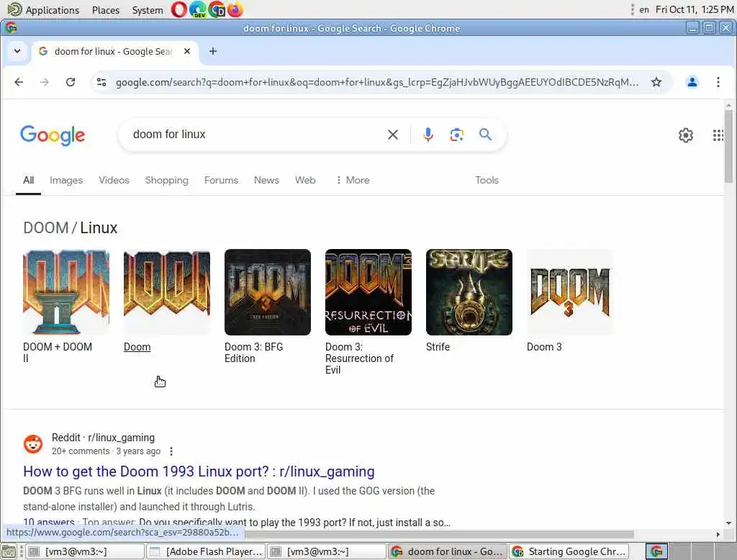Open How to get Doom 1993 Linux port
This screenshot has width=737, height=560.
[x=199, y=471]
